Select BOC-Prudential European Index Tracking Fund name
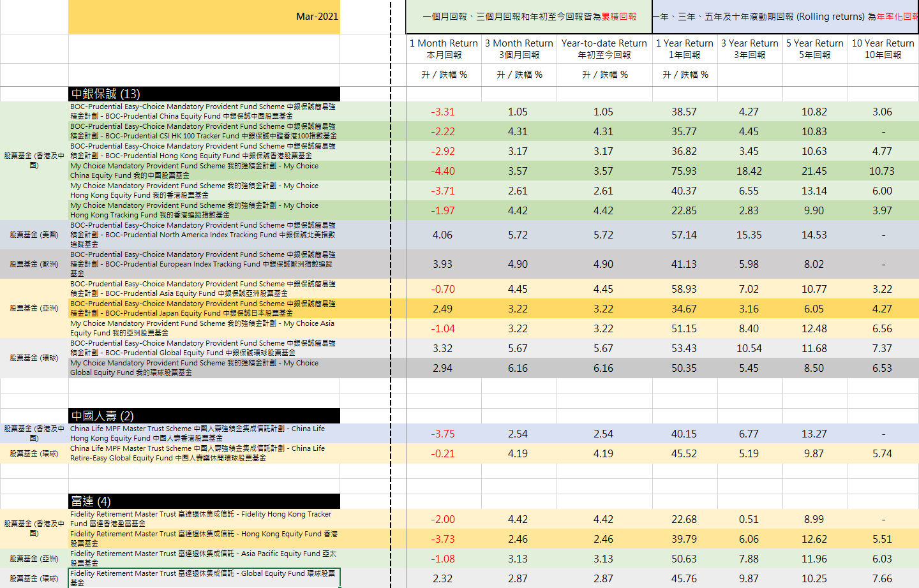Image resolution: width=919 pixels, height=588 pixels. tap(204, 264)
